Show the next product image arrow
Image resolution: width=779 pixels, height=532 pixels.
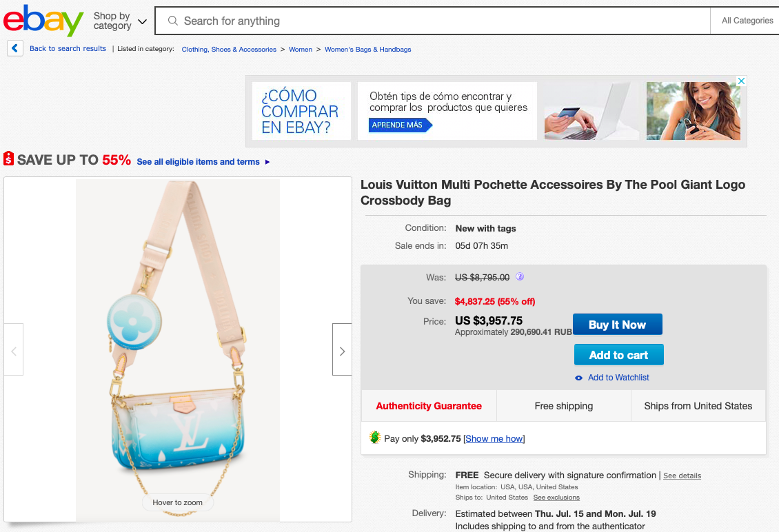(x=342, y=350)
